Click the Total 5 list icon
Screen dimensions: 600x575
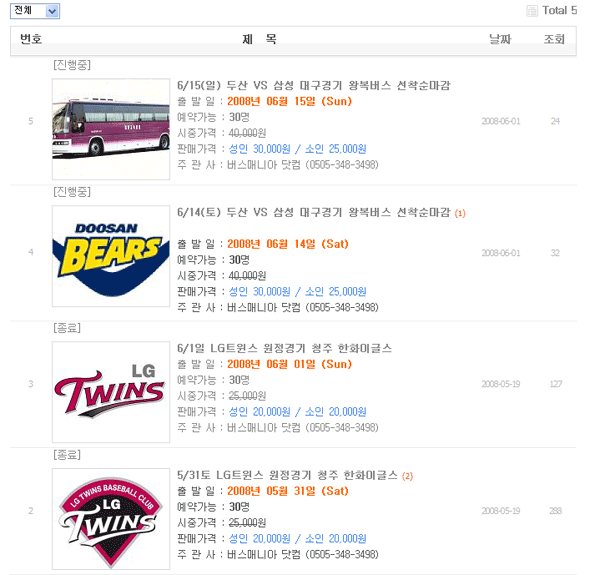pyautogui.click(x=532, y=11)
